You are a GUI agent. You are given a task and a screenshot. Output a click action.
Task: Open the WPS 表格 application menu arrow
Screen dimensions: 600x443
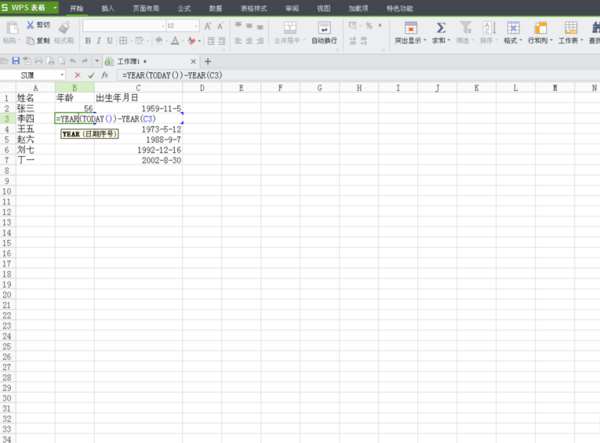pyautogui.click(x=55, y=8)
